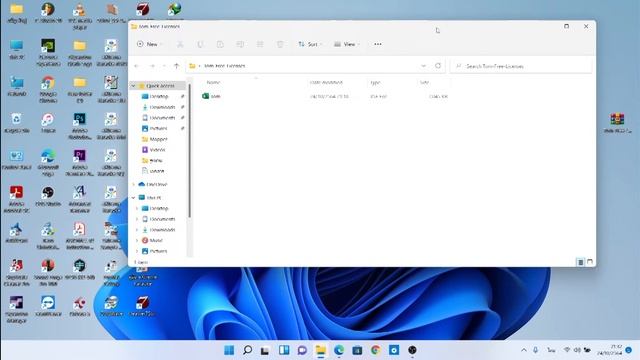Switch to Large icons view in the status bar
The image size is (640, 360).
point(590,262)
